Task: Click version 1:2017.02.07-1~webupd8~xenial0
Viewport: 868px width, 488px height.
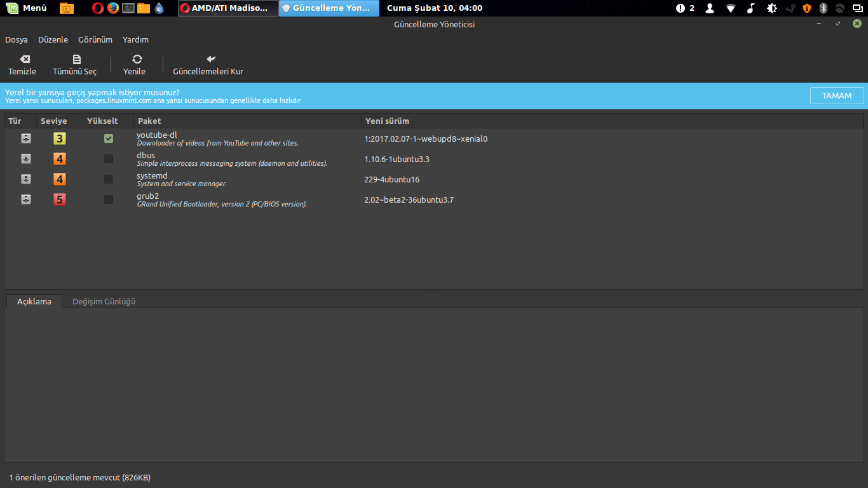Action: pyautogui.click(x=426, y=139)
